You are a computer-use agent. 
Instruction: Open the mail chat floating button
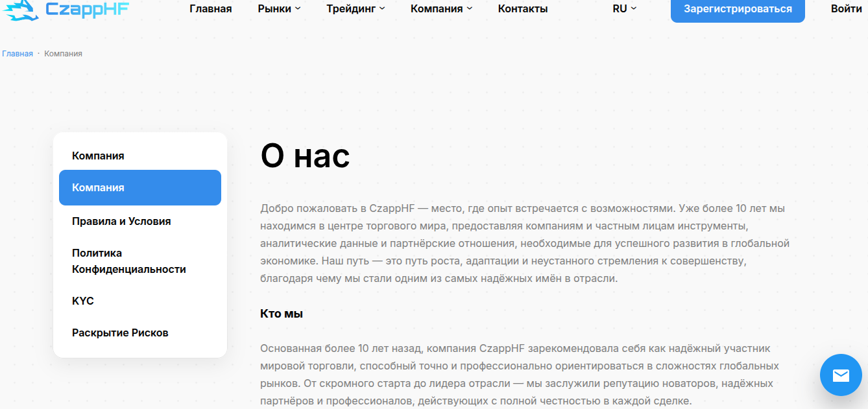(x=841, y=375)
